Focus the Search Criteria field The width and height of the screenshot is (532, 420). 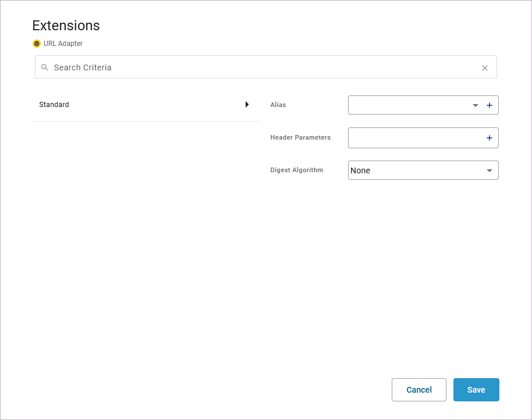(x=262, y=67)
